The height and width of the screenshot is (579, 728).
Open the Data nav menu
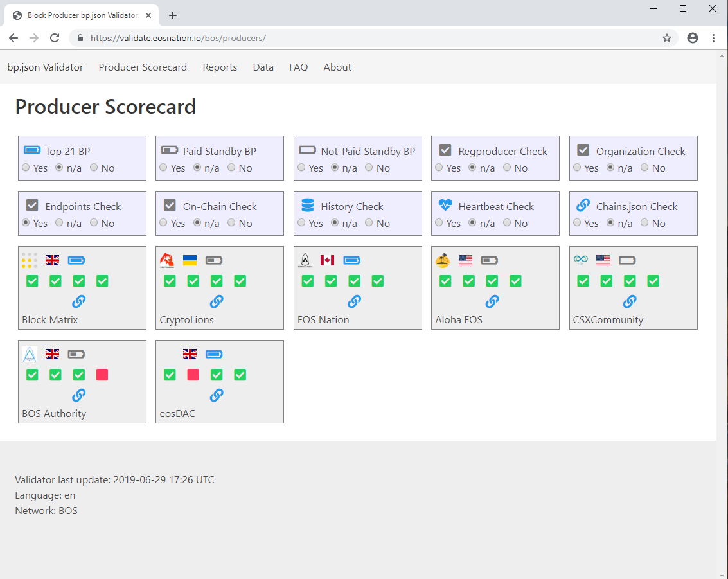click(263, 67)
